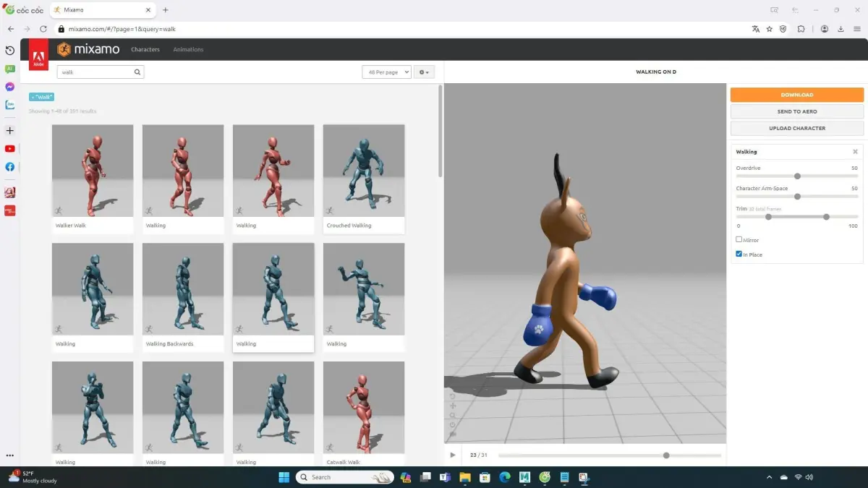This screenshot has height=488, width=868.
Task: Click the animation list vertical scrollbar
Action: 441,132
